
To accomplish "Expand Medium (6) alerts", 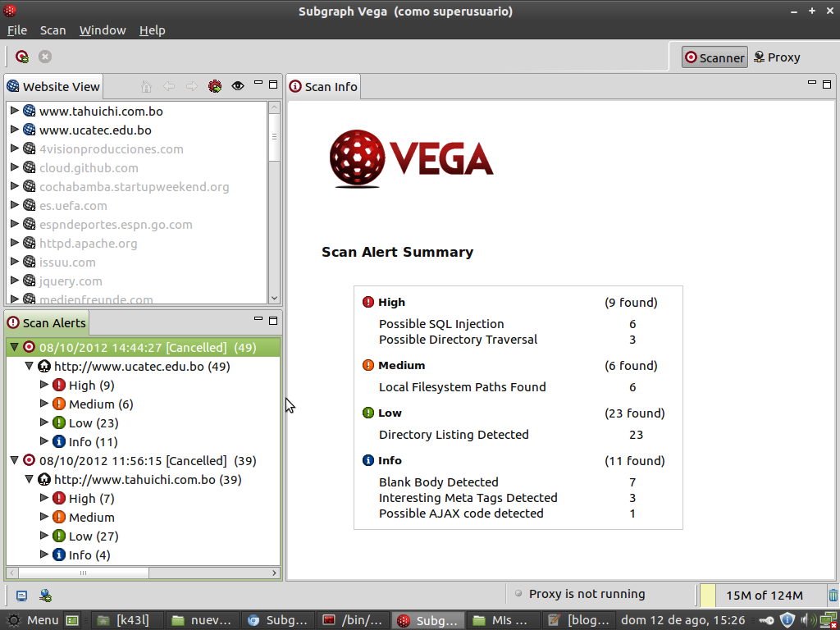I will tap(44, 404).
